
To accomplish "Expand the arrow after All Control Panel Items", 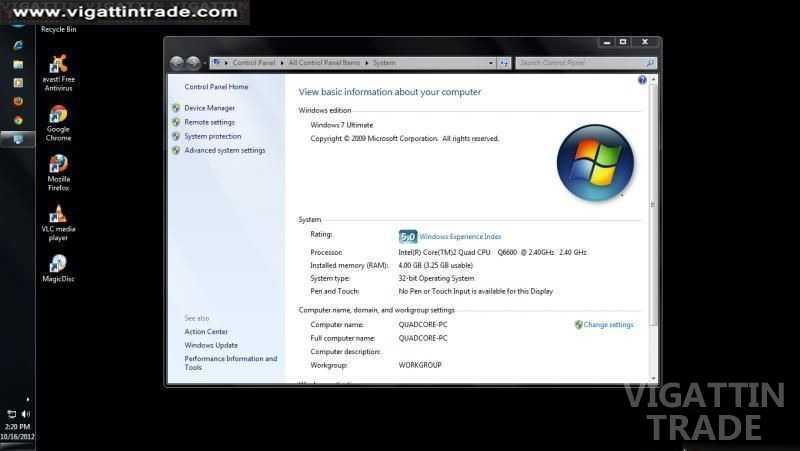I will (366, 63).
